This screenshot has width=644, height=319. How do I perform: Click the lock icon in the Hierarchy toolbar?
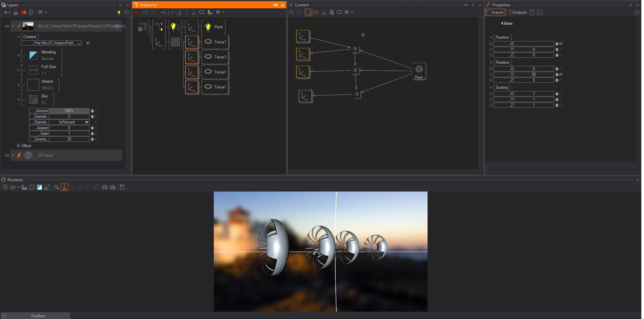click(194, 12)
